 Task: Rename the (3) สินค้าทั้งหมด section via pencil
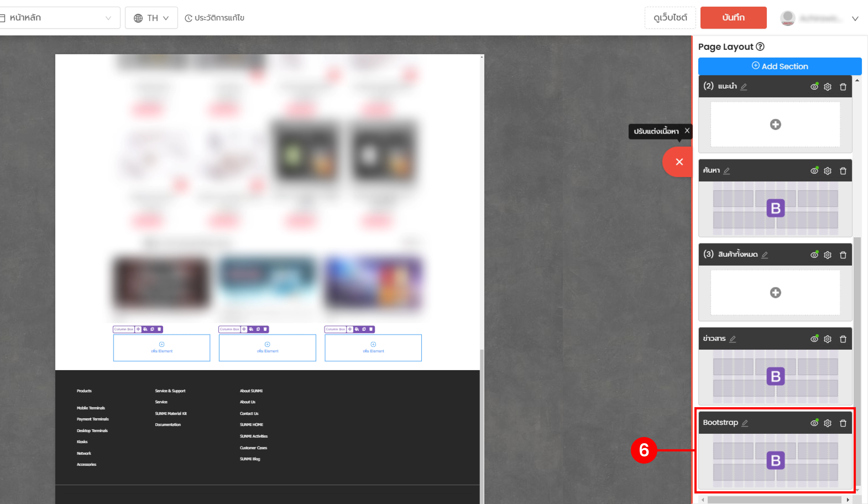click(x=765, y=255)
